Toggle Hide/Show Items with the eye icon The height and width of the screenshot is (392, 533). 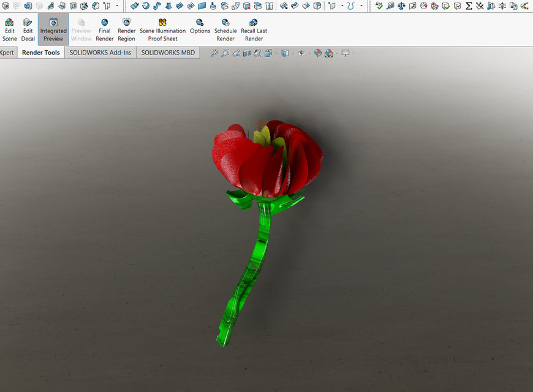[301, 53]
